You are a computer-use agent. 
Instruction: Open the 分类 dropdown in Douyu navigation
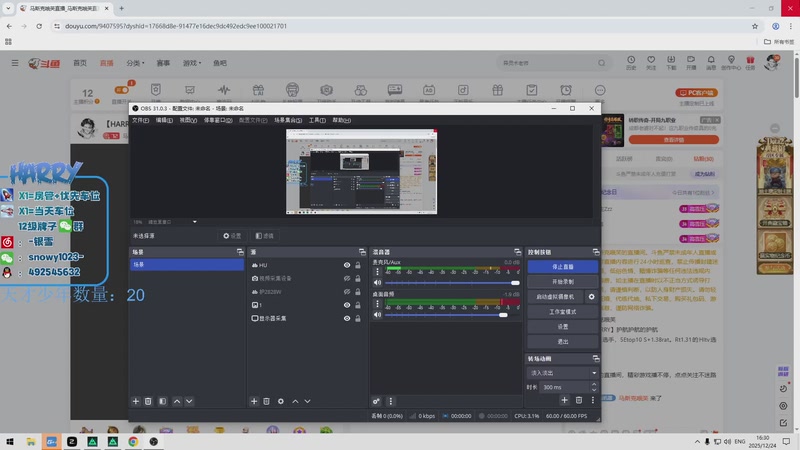point(135,63)
